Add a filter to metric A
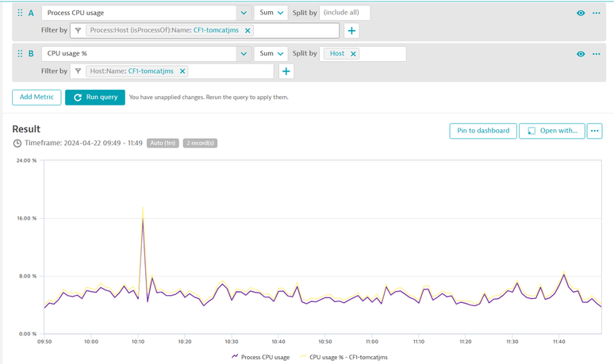614x364 pixels. pyautogui.click(x=351, y=30)
